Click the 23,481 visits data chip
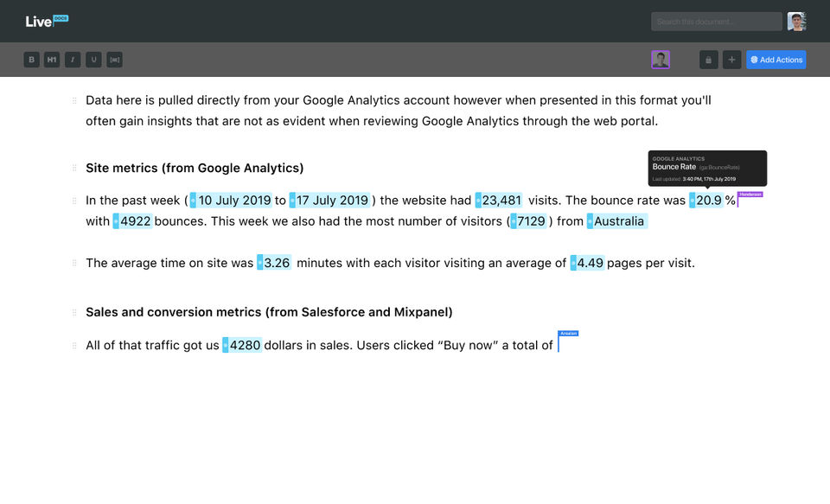 pos(501,201)
